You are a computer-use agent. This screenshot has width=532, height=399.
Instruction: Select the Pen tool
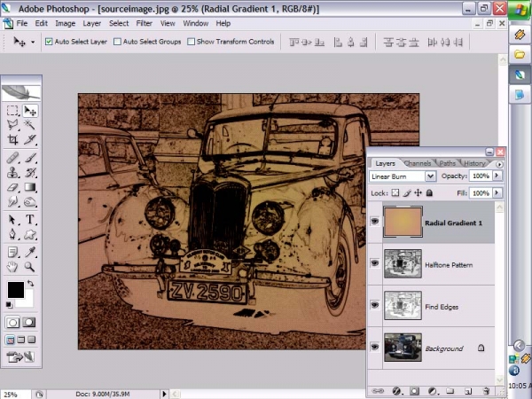click(12, 234)
